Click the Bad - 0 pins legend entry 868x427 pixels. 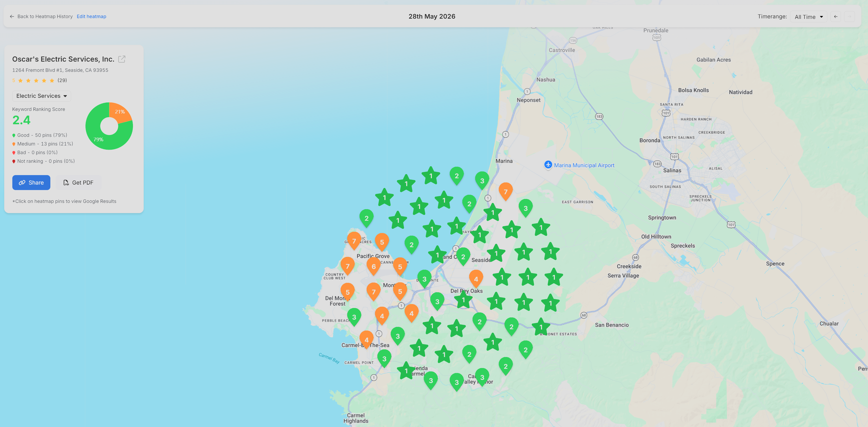point(35,153)
